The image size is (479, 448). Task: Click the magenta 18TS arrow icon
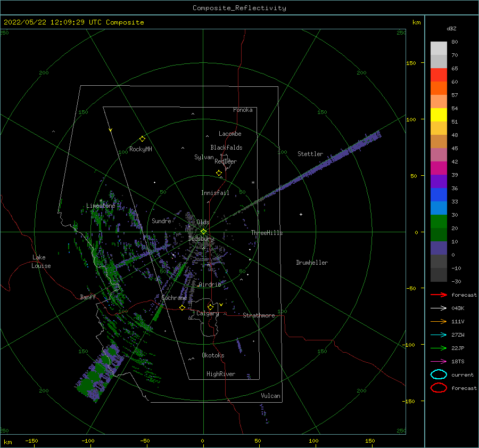(x=439, y=362)
